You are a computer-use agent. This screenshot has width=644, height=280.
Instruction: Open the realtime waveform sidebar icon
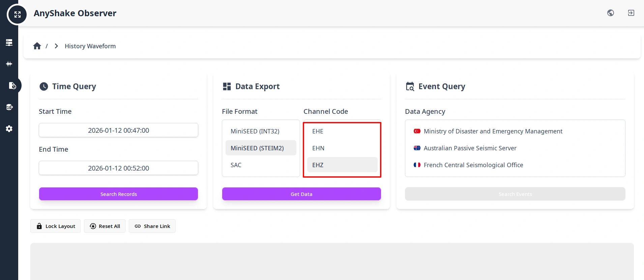pyautogui.click(x=9, y=64)
